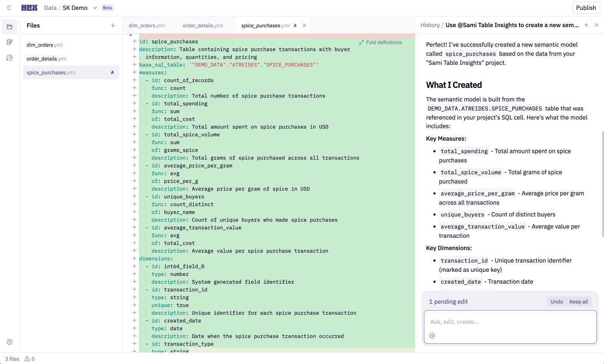The image size is (604, 364).
Task: Open order_details.yml in the file list
Action: (47, 59)
